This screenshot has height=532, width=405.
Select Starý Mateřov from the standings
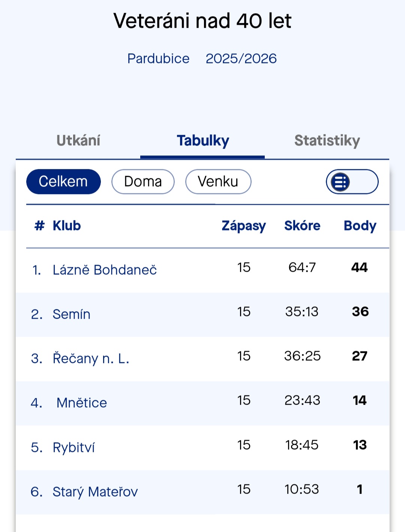click(x=95, y=491)
